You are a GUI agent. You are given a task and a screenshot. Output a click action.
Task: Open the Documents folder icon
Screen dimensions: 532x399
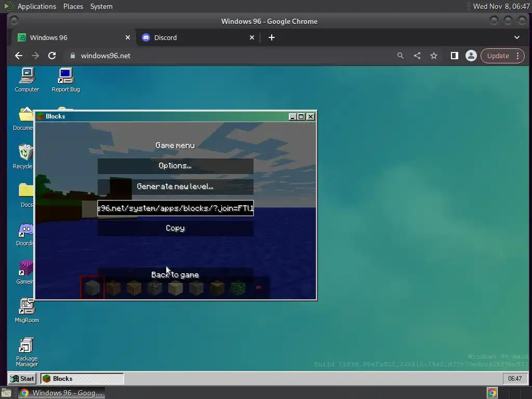point(23,119)
